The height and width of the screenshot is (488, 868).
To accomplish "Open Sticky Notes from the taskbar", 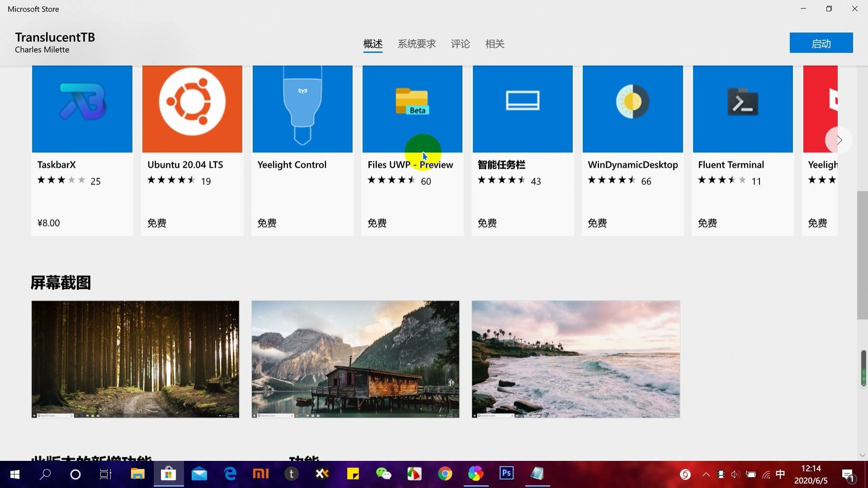I will tap(353, 474).
